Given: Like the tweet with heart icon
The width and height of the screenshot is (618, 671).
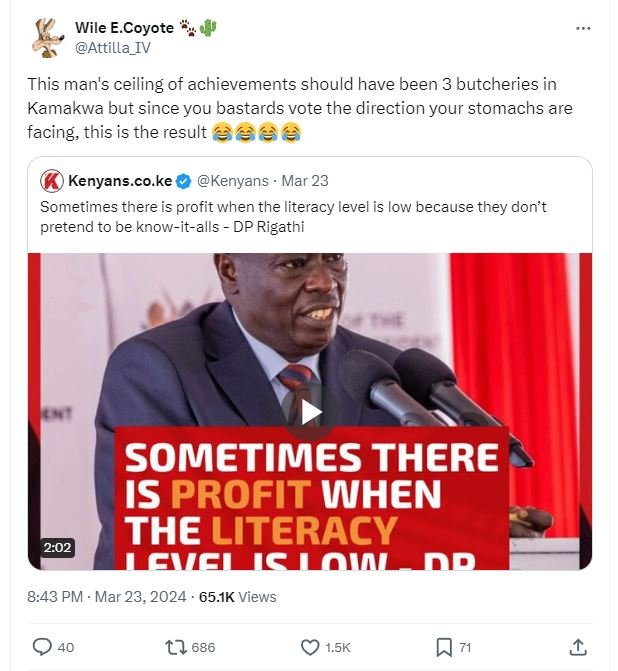Looking at the screenshot, I should tap(311, 647).
